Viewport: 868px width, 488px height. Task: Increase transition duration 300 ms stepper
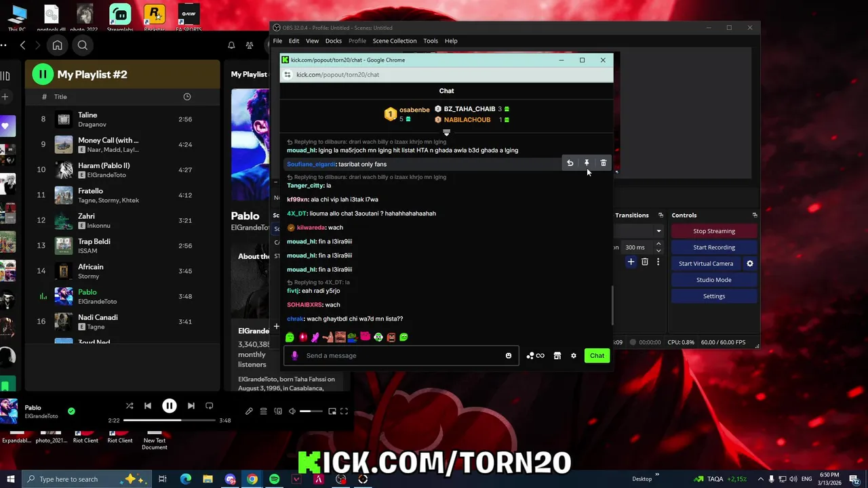(x=658, y=245)
